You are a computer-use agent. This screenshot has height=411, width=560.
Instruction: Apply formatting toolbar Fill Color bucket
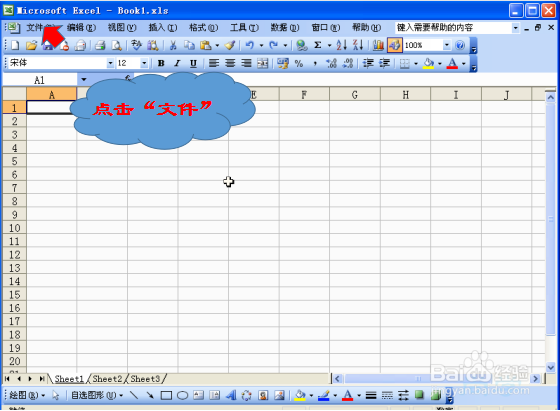click(429, 64)
